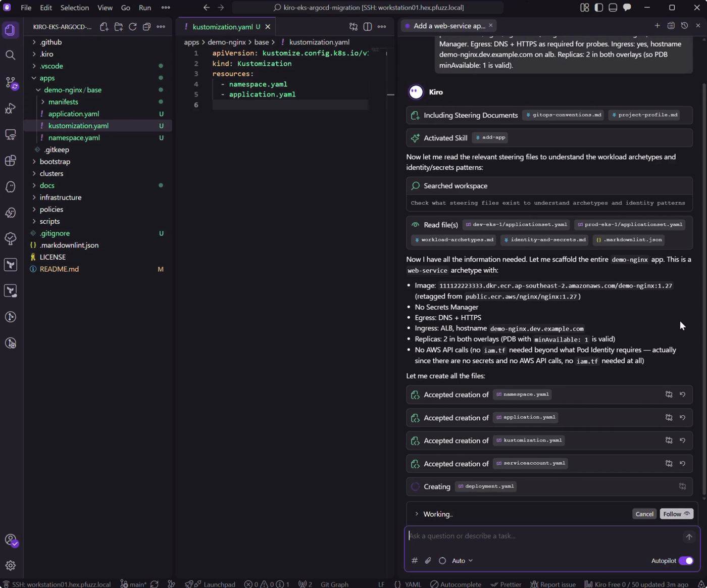
Task: Toggle the bottom panel layout
Action: point(613,8)
